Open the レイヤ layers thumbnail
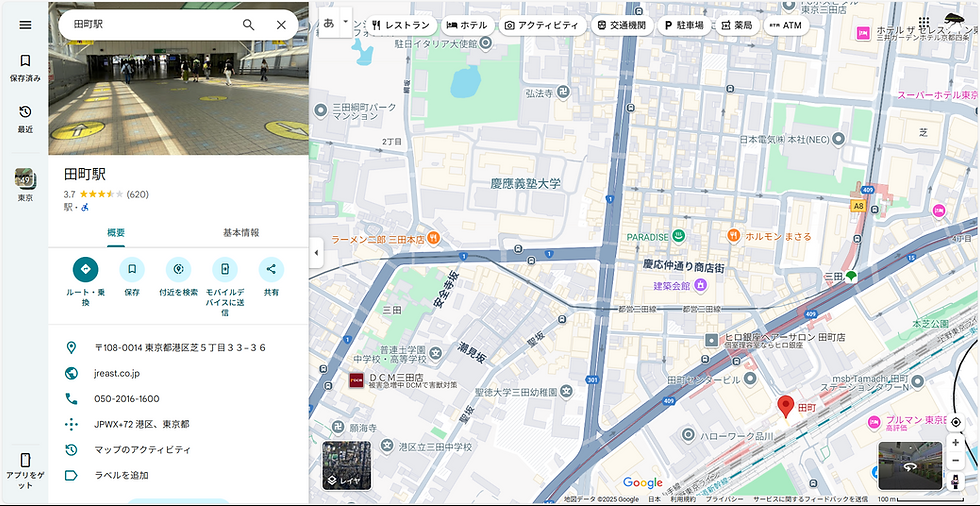This screenshot has width=980, height=506. click(x=347, y=466)
